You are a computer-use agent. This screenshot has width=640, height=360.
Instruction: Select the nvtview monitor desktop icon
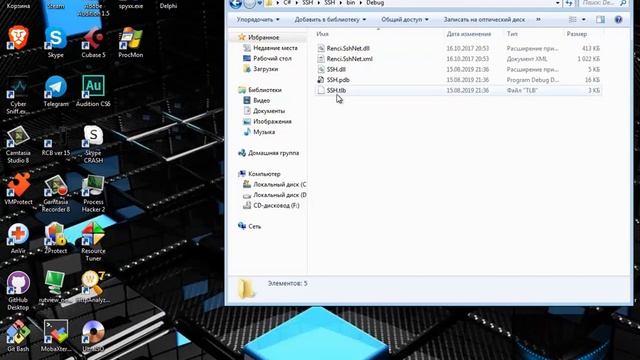click(x=56, y=287)
